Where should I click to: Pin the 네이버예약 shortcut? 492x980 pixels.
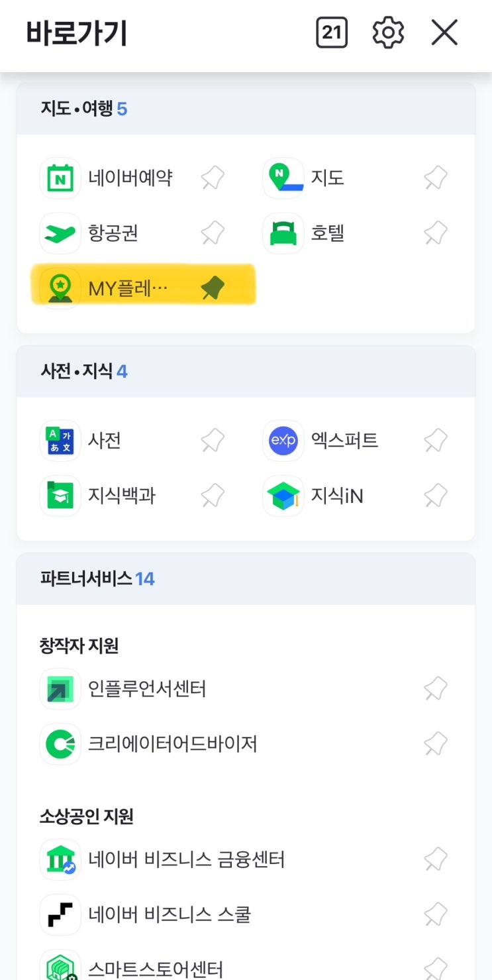[213, 178]
